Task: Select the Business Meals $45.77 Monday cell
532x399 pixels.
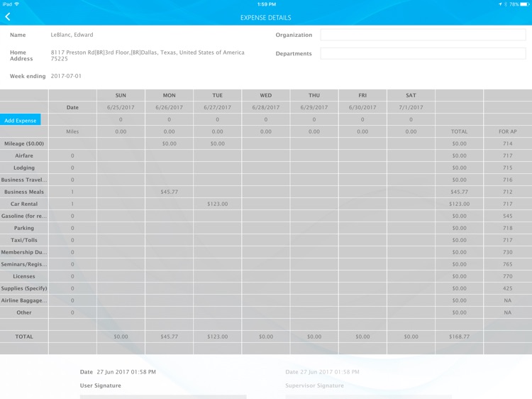Action: tap(169, 192)
